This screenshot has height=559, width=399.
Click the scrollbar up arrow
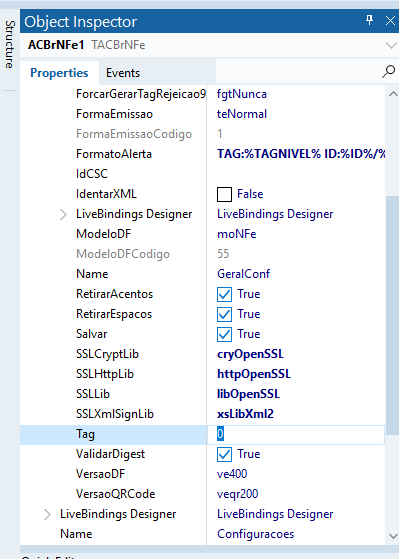coord(393,94)
